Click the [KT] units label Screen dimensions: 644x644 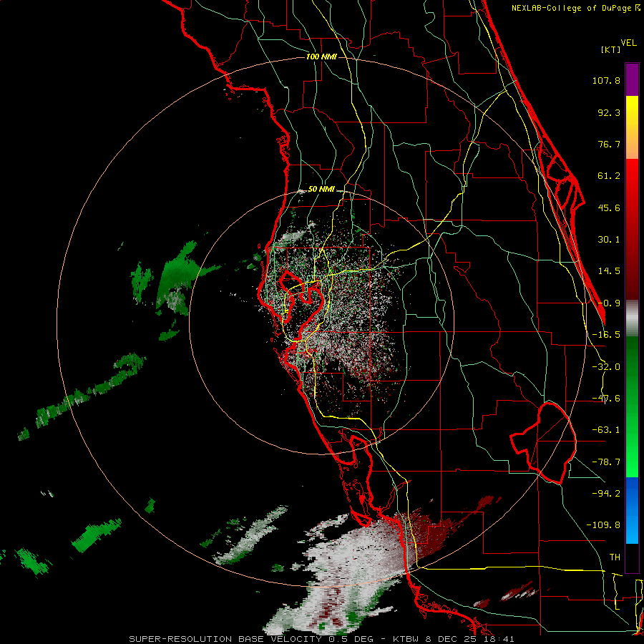point(611,49)
